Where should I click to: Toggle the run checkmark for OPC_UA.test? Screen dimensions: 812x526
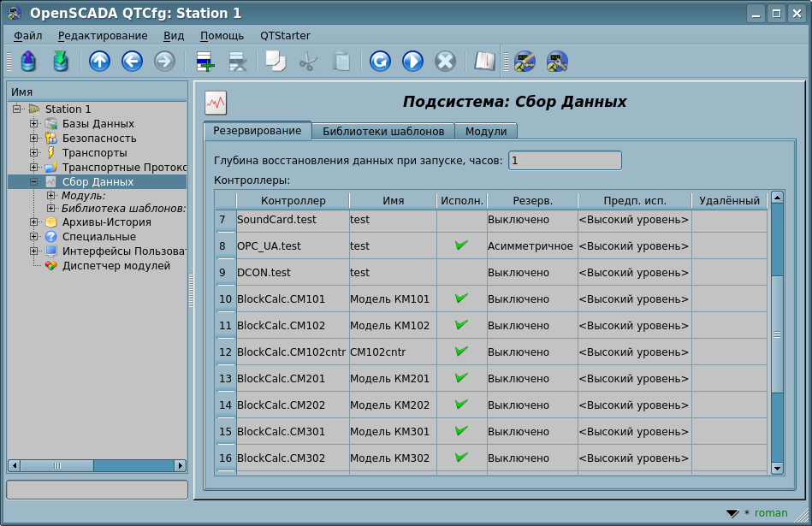click(x=461, y=245)
